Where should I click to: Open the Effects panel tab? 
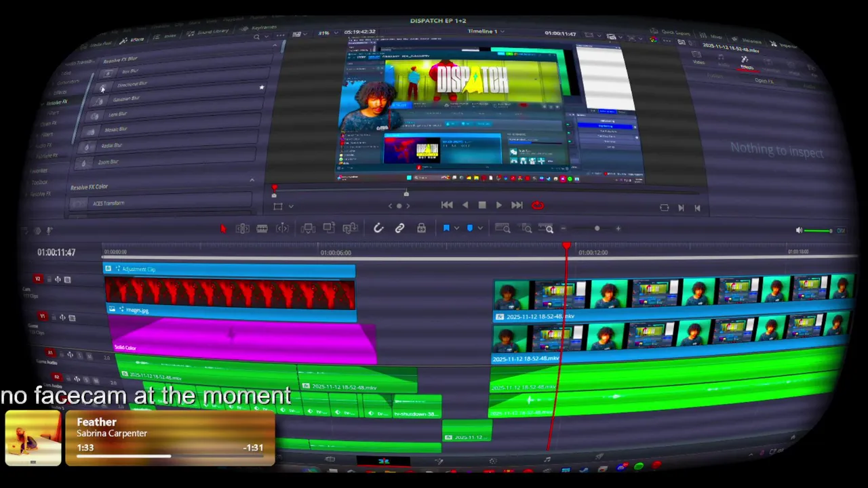click(132, 39)
